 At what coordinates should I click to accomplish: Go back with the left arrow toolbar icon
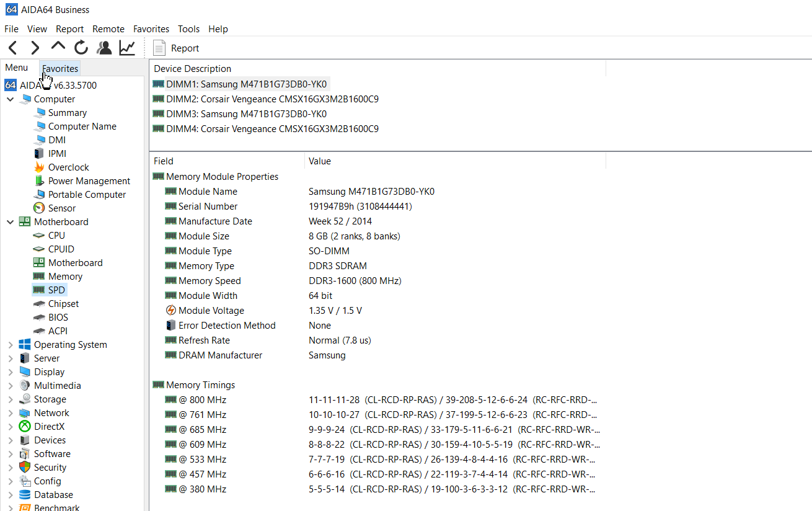click(x=13, y=48)
